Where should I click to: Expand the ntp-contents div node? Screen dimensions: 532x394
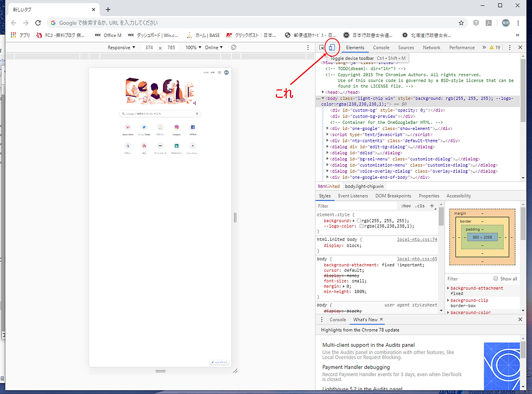point(327,141)
